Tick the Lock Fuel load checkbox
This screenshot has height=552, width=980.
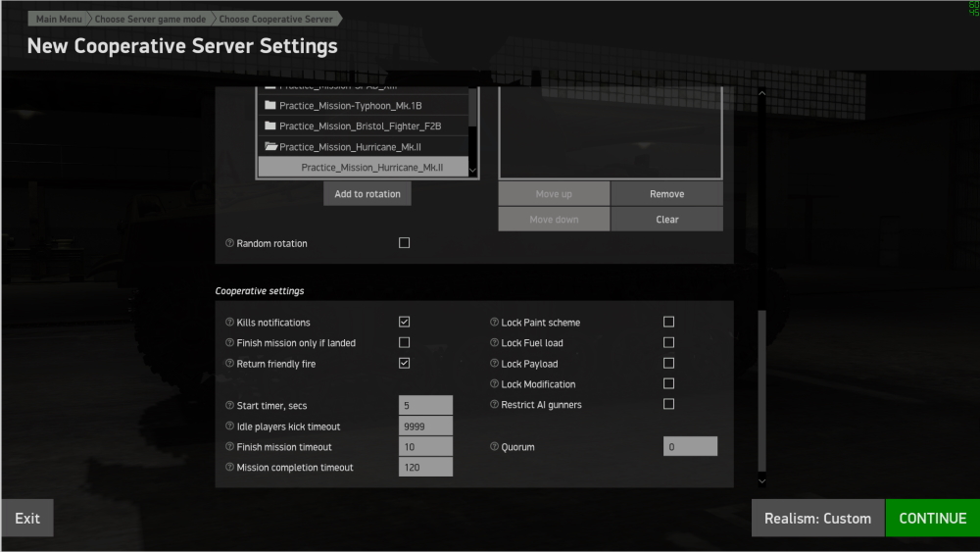(668, 342)
